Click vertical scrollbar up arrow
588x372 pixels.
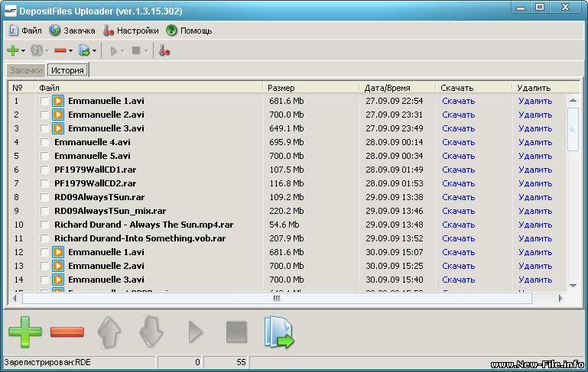pos(573,100)
